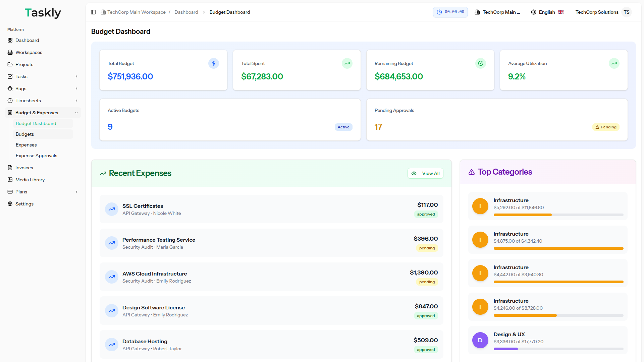Click the TS user avatar
This screenshot has width=644, height=362.
click(x=626, y=12)
